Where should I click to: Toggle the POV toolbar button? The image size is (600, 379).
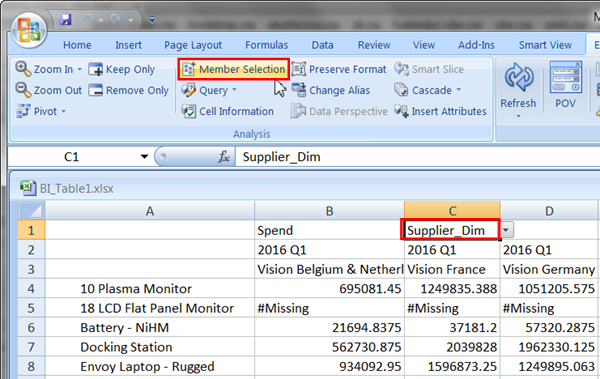(566, 85)
